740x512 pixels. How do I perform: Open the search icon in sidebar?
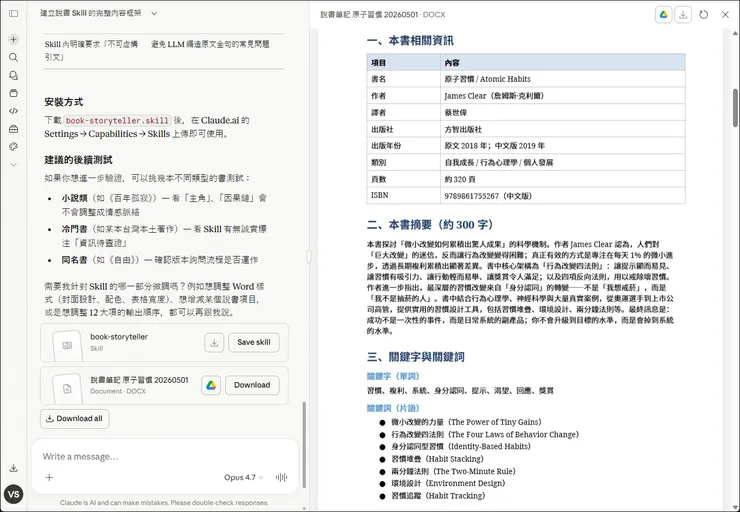pos(14,57)
